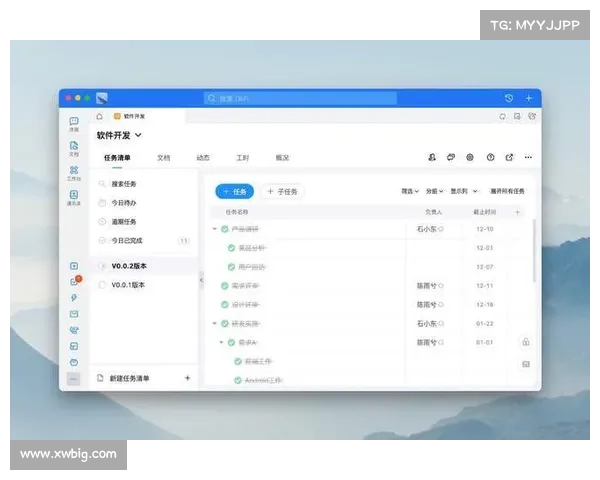Click the home icon beside 软件开发 tab
600x480 pixels.
tap(100, 116)
